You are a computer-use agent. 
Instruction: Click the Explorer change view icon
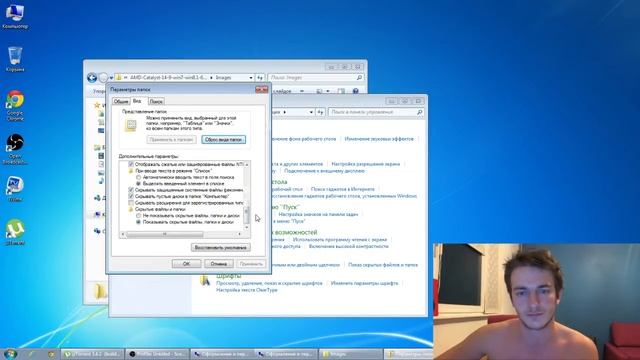[319, 91]
